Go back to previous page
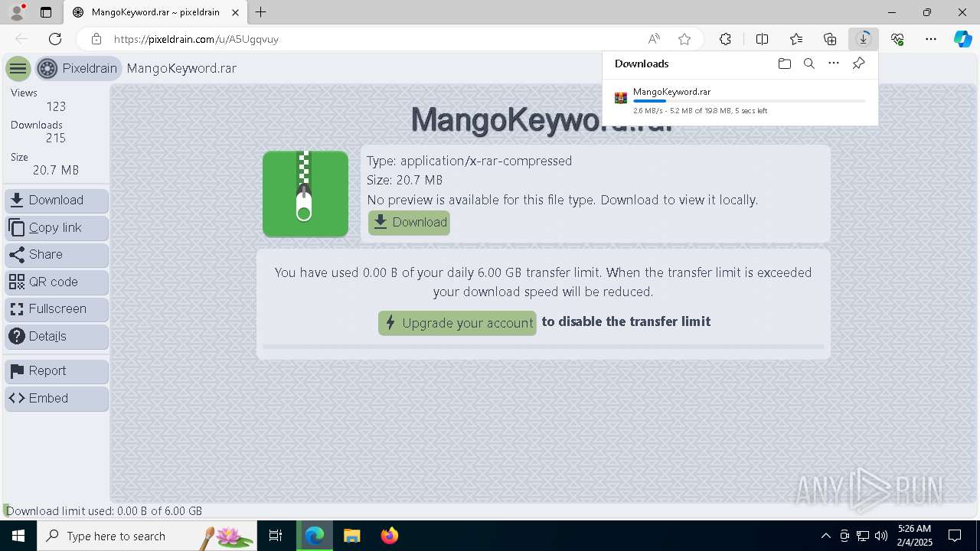Viewport: 980px width, 551px height. [21, 39]
